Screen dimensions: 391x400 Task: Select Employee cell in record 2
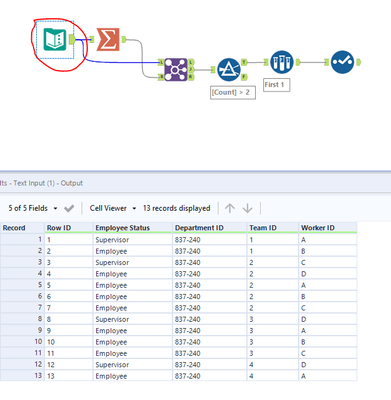tap(133, 251)
